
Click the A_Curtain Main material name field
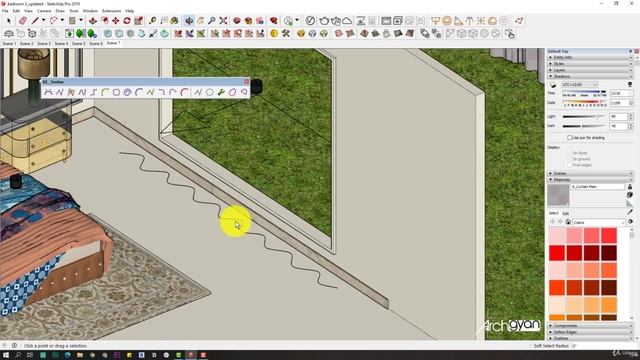tap(598, 187)
